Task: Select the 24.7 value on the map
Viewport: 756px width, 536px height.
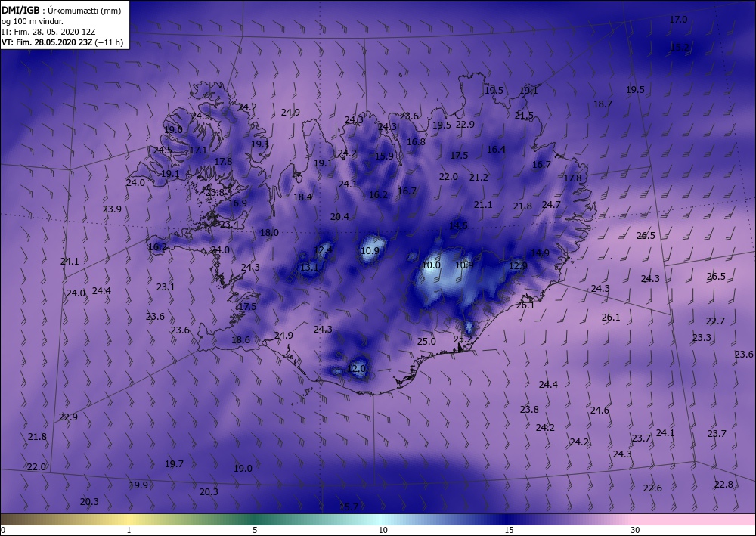Action: click(551, 204)
